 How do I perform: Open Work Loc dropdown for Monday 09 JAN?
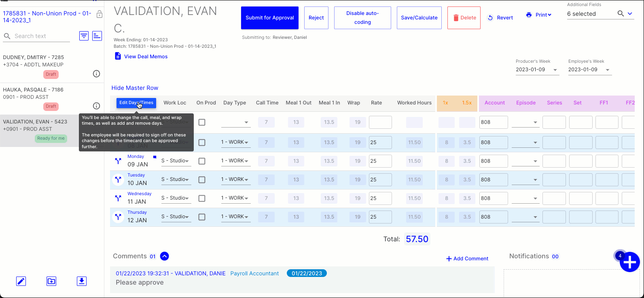coord(176,161)
